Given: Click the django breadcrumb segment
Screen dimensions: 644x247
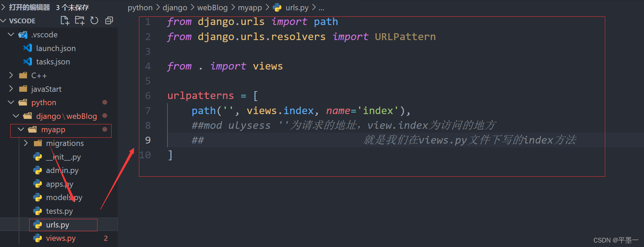Looking at the screenshot, I should point(175,8).
